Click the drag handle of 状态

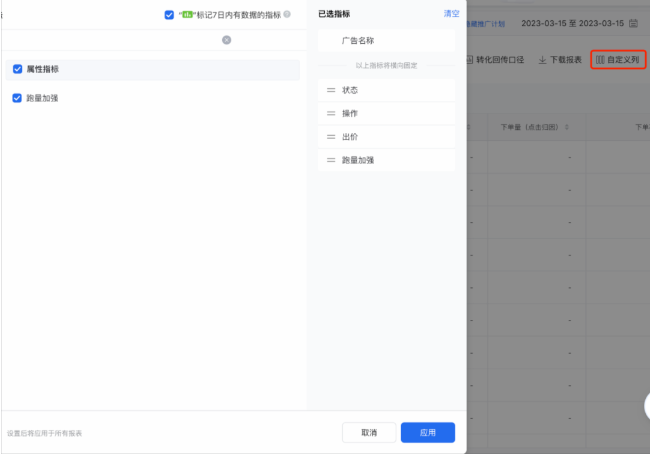click(331, 90)
